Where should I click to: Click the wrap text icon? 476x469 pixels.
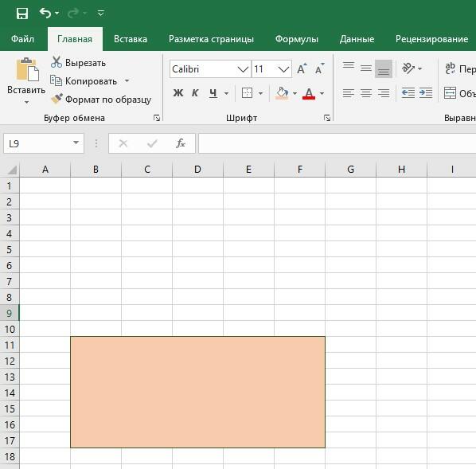(450, 68)
